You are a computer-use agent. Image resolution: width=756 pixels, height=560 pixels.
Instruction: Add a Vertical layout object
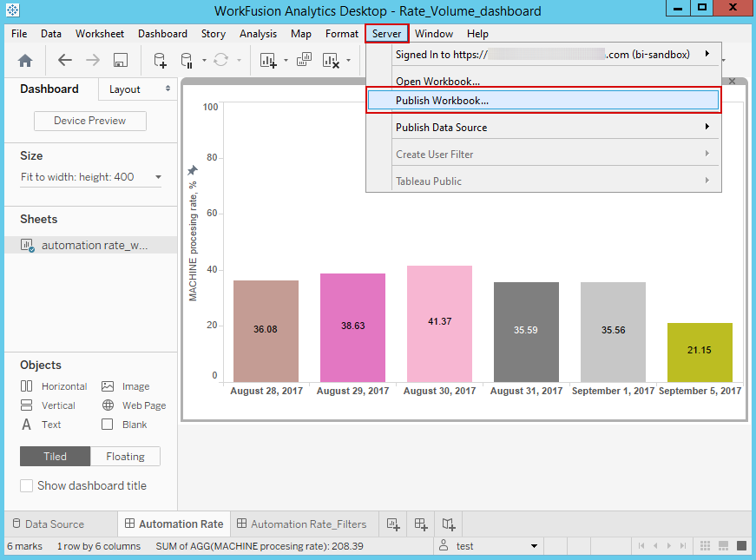coord(48,405)
